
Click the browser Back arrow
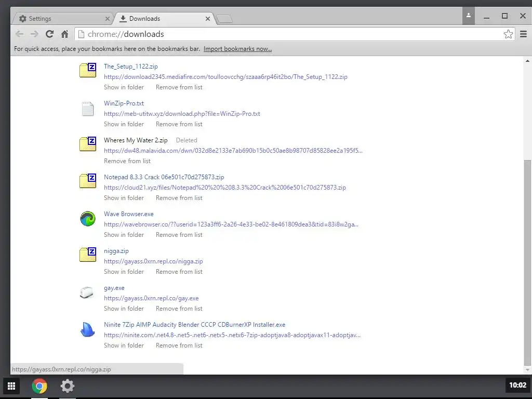pos(20,34)
